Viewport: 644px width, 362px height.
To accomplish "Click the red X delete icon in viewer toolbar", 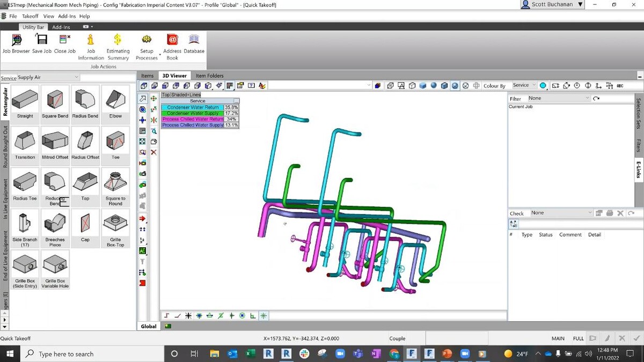I will pos(153,152).
